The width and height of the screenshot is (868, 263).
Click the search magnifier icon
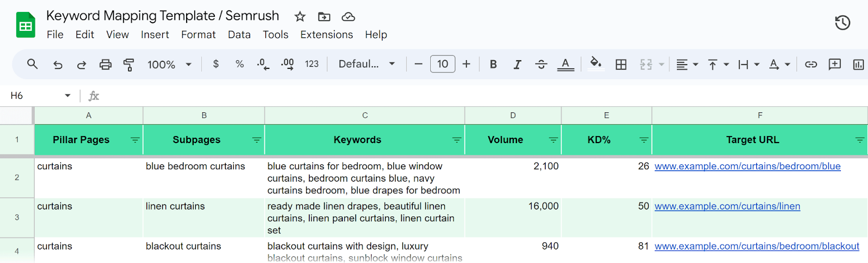[x=33, y=64]
